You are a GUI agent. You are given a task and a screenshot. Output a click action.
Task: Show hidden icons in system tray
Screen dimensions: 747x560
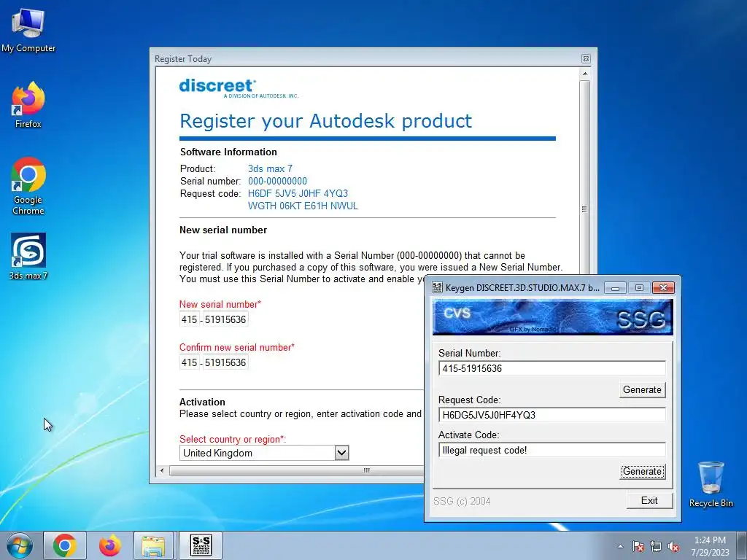(620, 546)
